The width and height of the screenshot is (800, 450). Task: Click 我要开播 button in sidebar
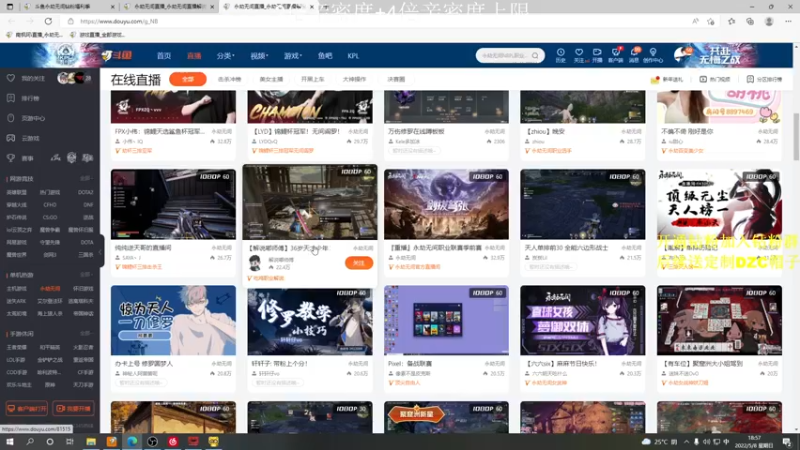tap(73, 409)
